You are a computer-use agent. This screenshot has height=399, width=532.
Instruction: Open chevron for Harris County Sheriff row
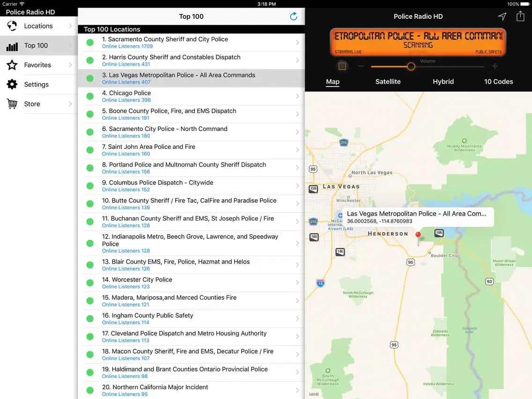(297, 60)
